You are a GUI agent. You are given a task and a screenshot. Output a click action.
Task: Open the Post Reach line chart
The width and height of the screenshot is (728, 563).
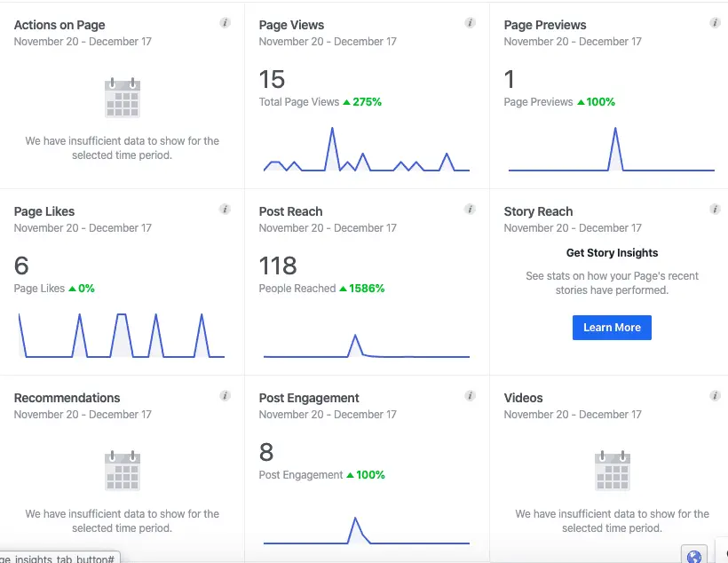367,345
